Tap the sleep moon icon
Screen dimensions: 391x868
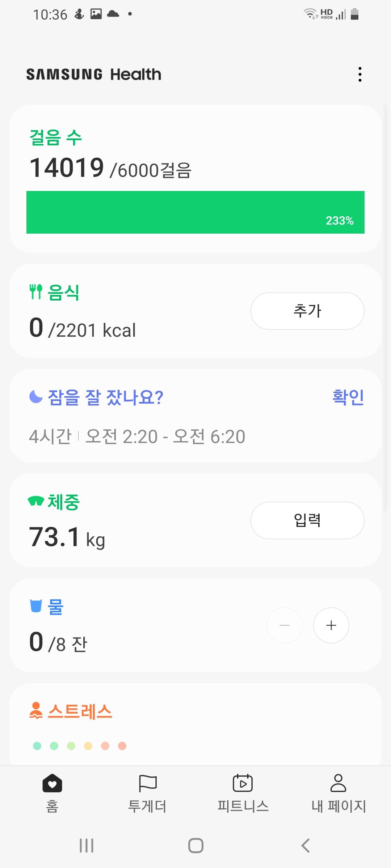36,397
